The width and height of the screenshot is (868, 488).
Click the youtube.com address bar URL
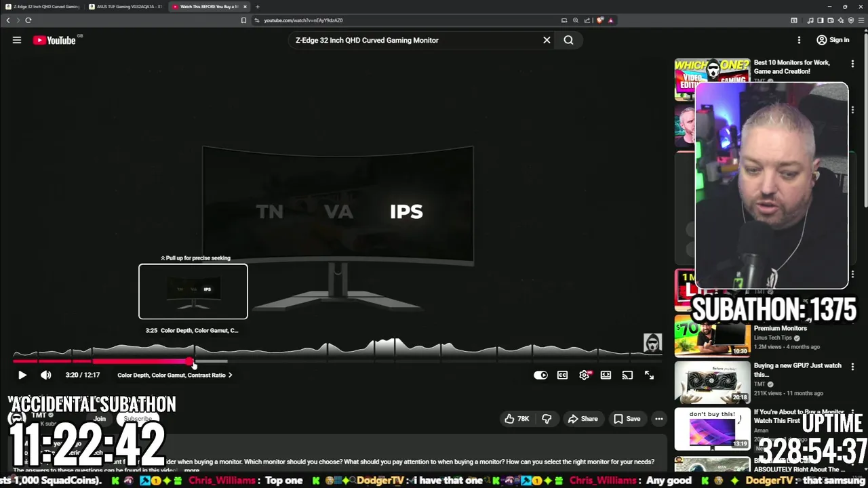click(x=303, y=20)
